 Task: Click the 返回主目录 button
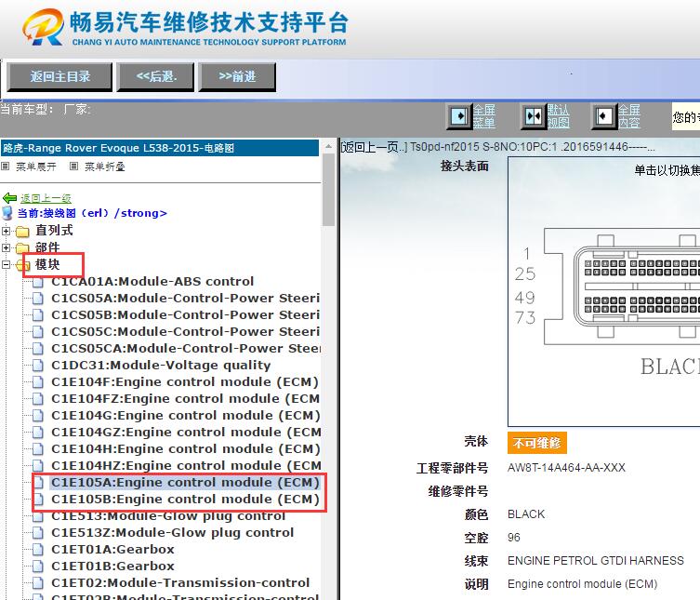pyautogui.click(x=59, y=77)
